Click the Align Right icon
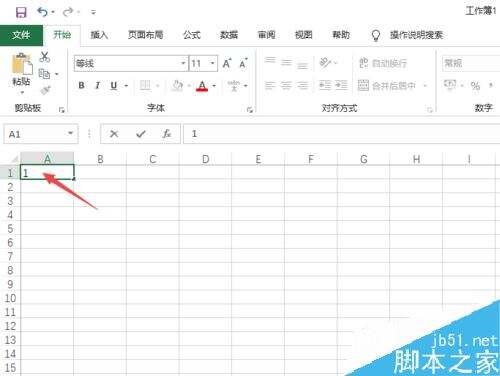500x376 pixels. 302,86
